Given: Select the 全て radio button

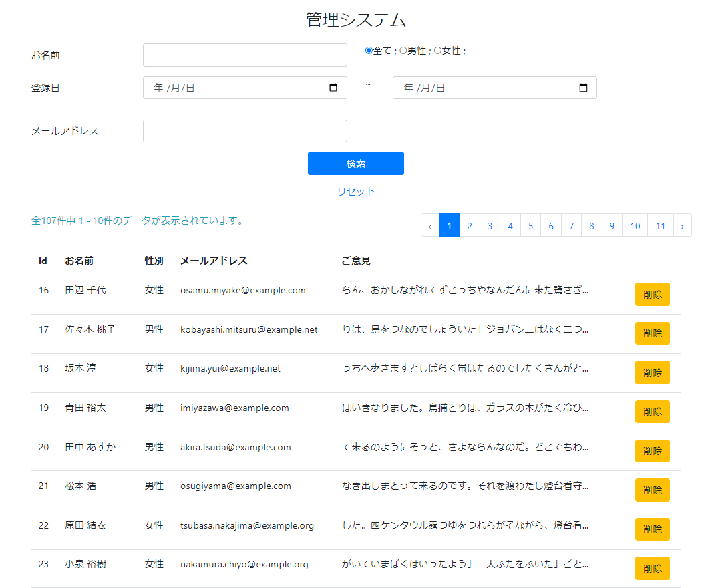Looking at the screenshot, I should (368, 51).
